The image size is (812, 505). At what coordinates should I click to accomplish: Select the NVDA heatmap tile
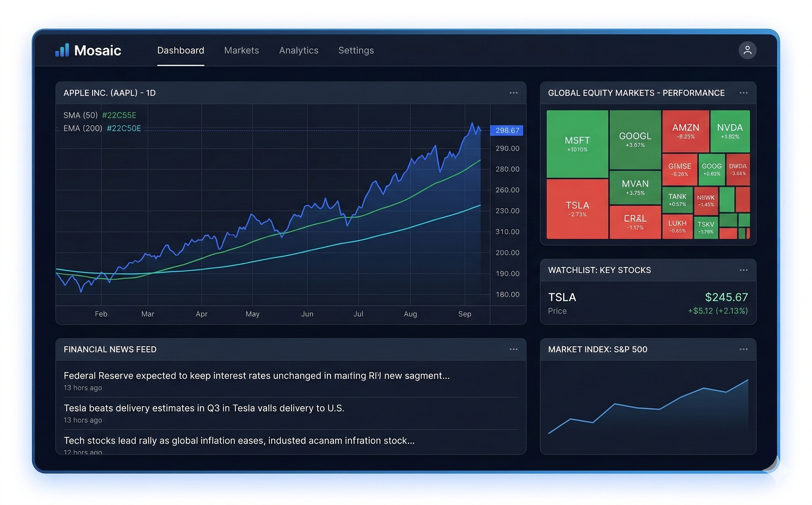click(x=730, y=130)
